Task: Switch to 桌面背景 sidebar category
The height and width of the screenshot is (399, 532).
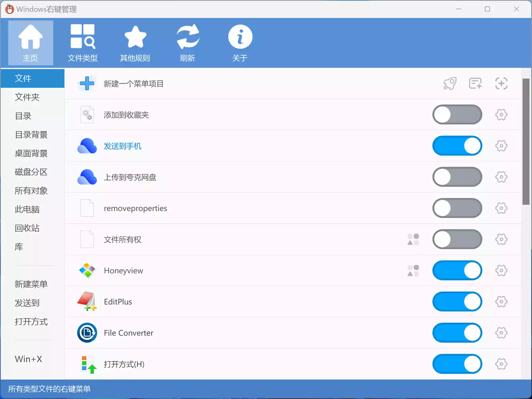Action: [31, 153]
